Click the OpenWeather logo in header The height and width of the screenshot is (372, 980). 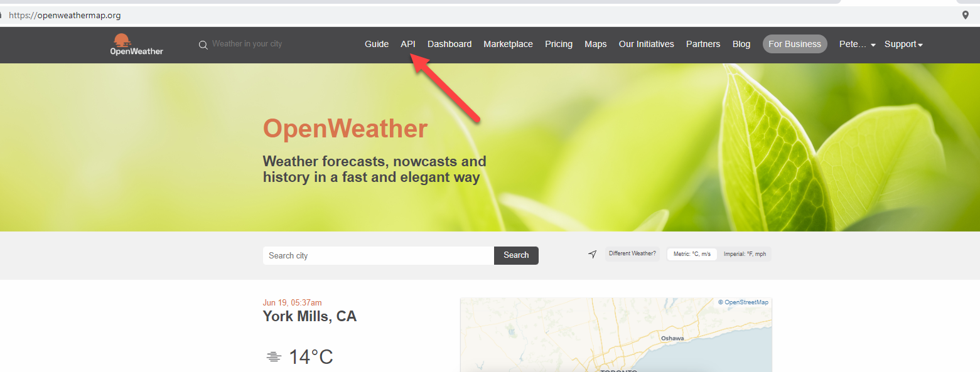pyautogui.click(x=136, y=45)
